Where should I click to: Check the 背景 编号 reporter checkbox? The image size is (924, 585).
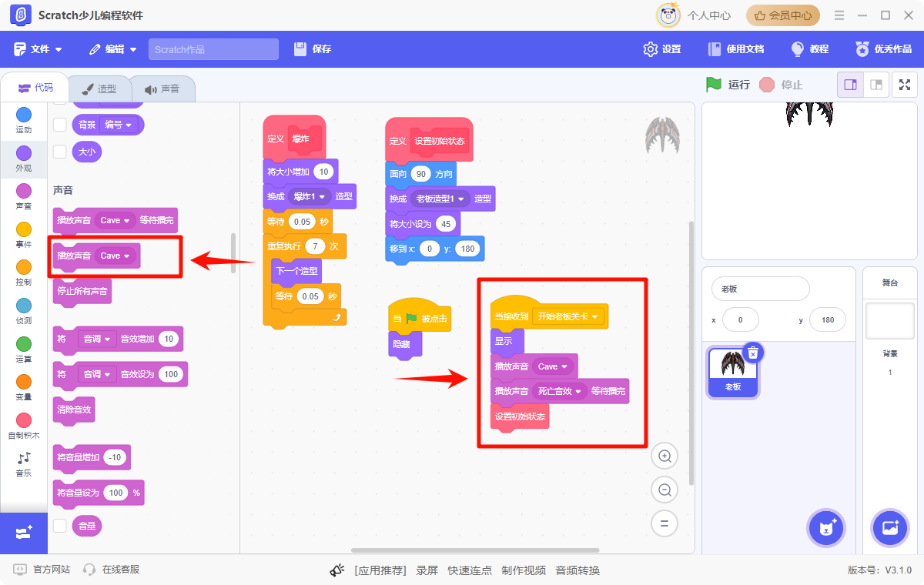[59, 125]
